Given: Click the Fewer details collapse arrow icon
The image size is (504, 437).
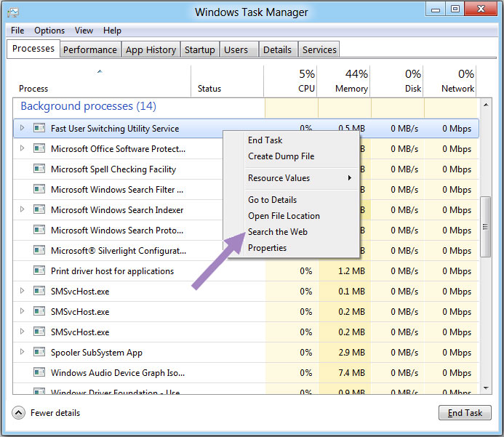Looking at the screenshot, I should point(19,413).
